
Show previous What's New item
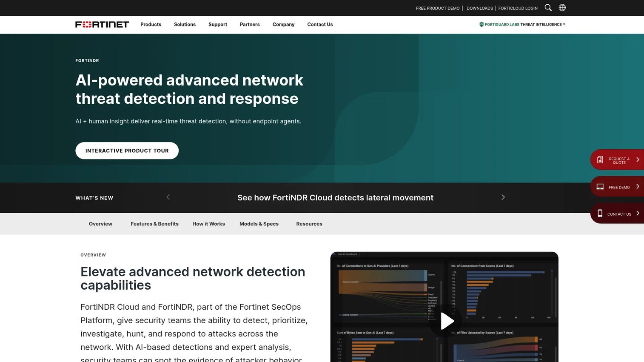168,197
